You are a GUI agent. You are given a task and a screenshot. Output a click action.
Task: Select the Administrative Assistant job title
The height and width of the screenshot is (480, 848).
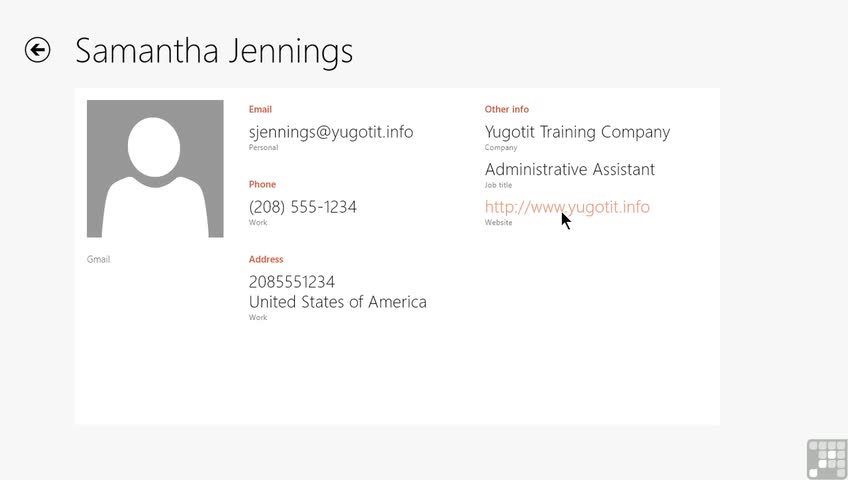[569, 170]
